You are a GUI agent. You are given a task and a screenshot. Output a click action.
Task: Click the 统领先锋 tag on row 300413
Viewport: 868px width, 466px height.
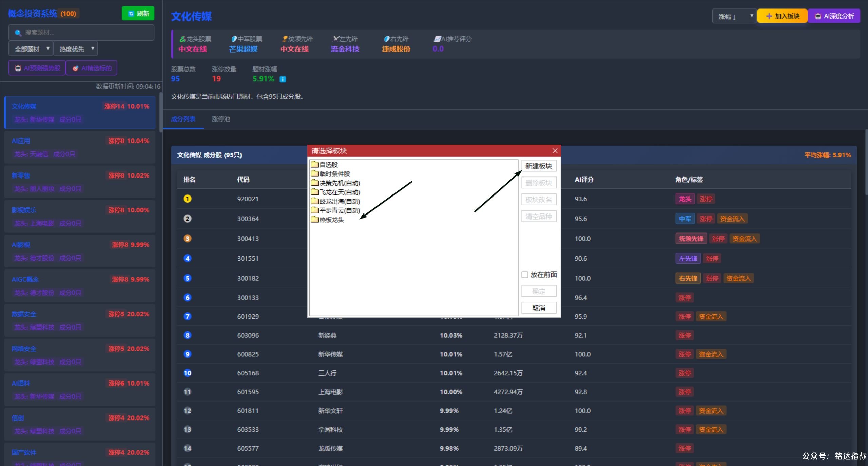point(691,239)
